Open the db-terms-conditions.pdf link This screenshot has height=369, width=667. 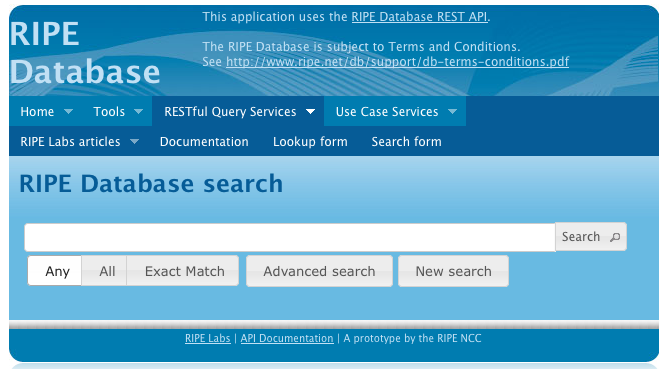click(397, 62)
